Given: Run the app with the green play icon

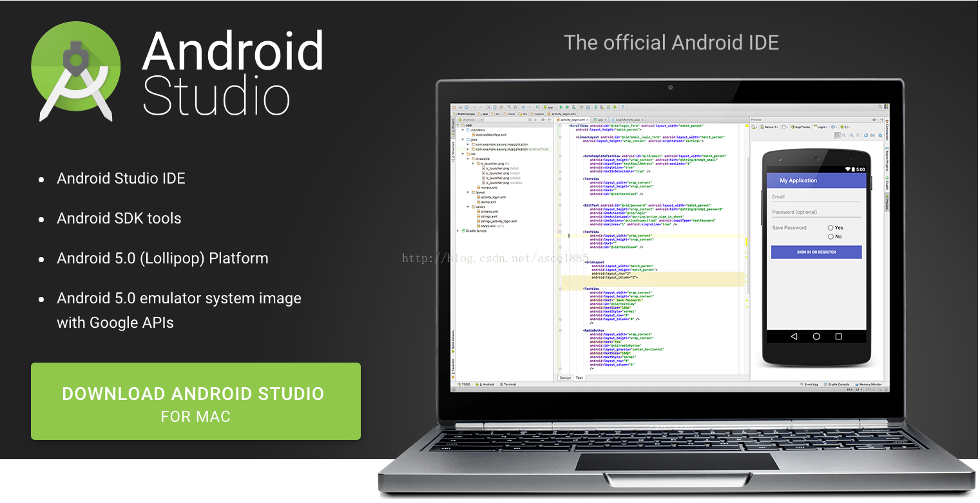Looking at the screenshot, I should (x=561, y=107).
